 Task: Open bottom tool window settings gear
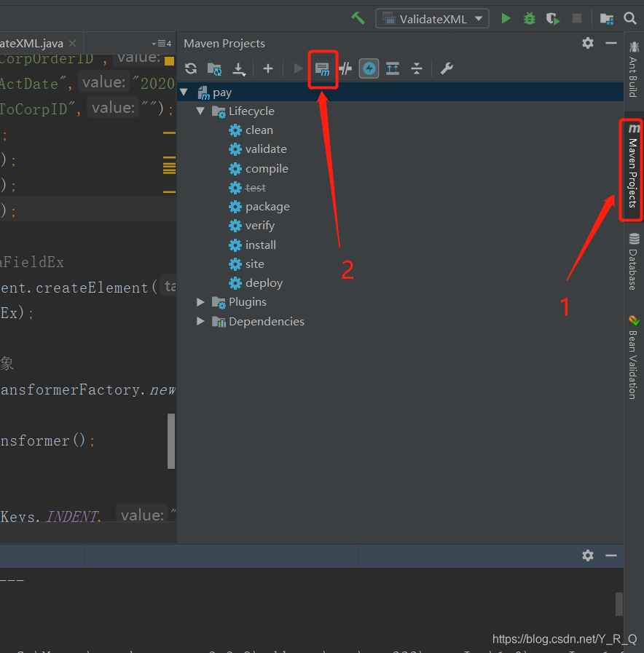click(x=588, y=555)
